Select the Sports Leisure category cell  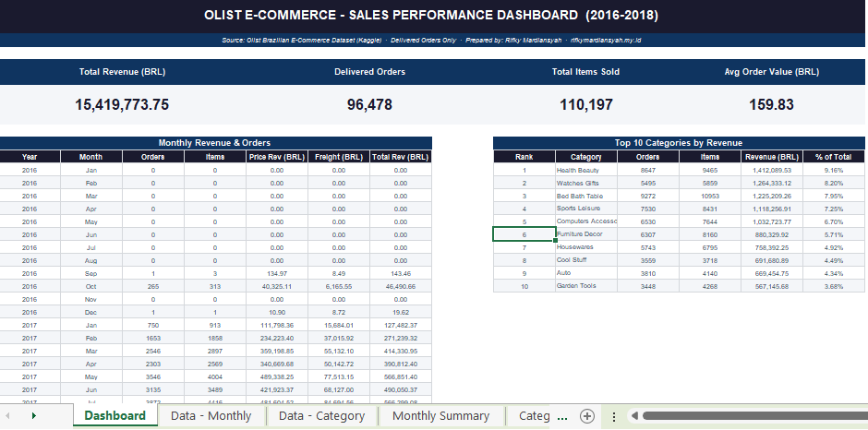pos(585,209)
